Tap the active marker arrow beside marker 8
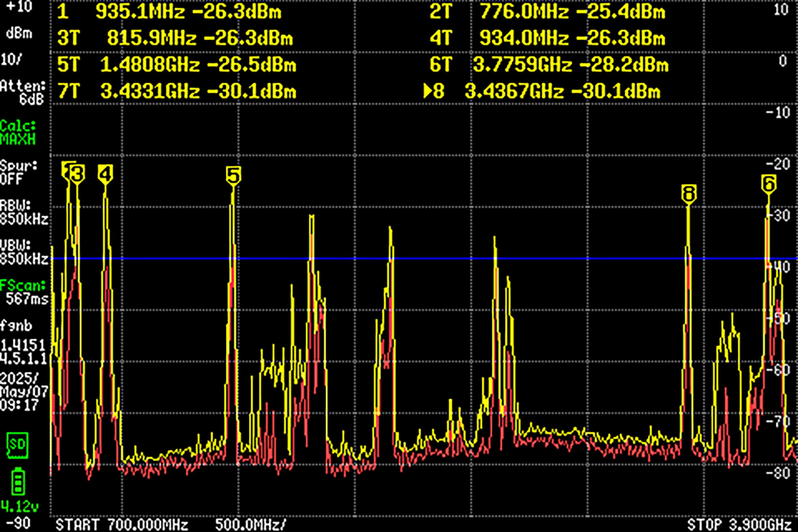This screenshot has width=798, height=532. [427, 91]
